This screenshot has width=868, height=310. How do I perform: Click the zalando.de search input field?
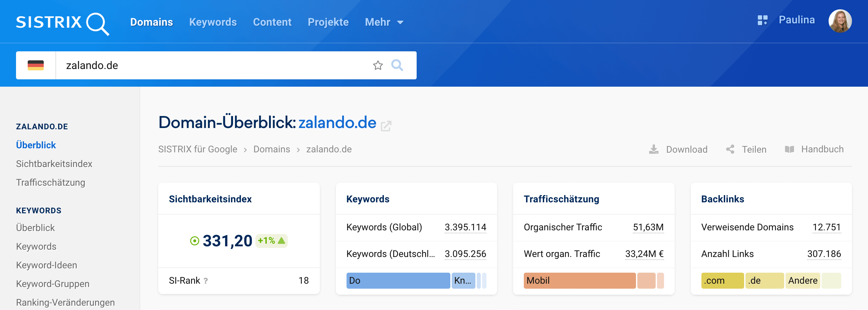(212, 65)
